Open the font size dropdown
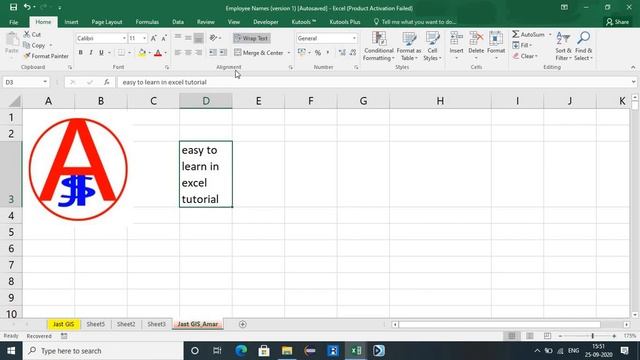 [x=144, y=38]
